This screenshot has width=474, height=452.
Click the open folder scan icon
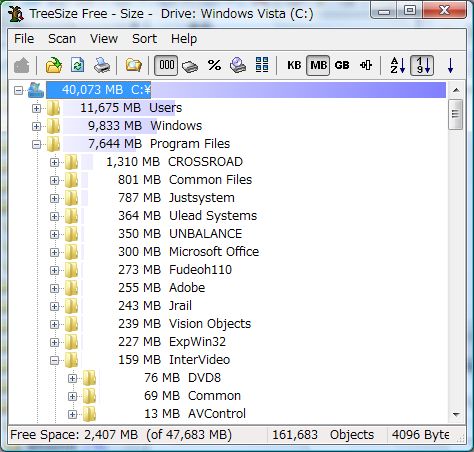pos(54,65)
